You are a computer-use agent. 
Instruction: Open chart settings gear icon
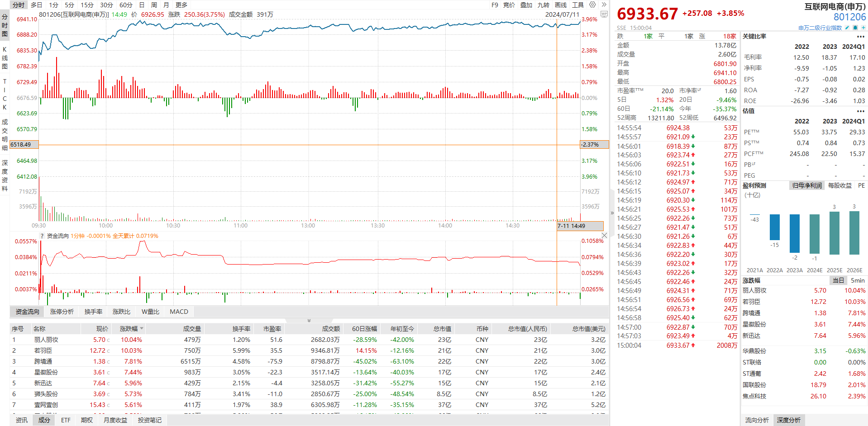[592, 5]
